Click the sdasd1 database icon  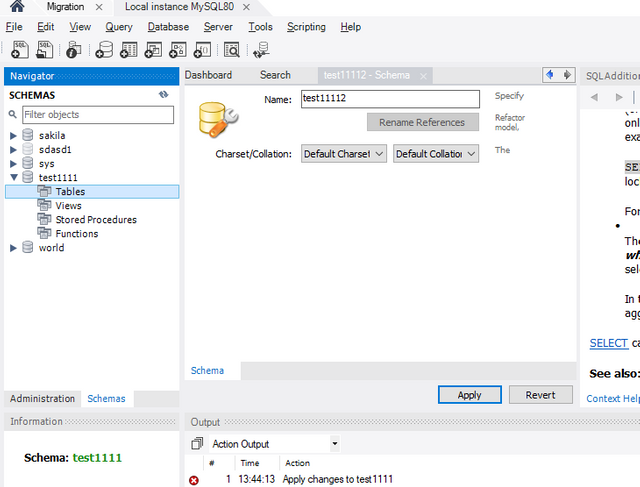(x=28, y=149)
